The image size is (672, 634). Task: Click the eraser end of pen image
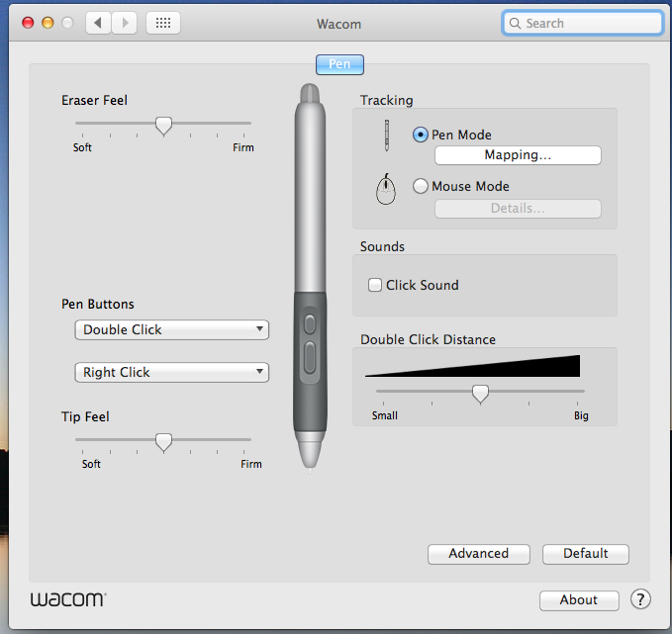point(310,93)
